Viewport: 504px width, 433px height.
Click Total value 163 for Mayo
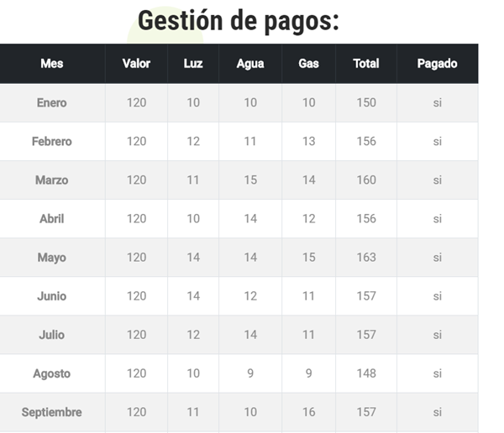click(366, 258)
